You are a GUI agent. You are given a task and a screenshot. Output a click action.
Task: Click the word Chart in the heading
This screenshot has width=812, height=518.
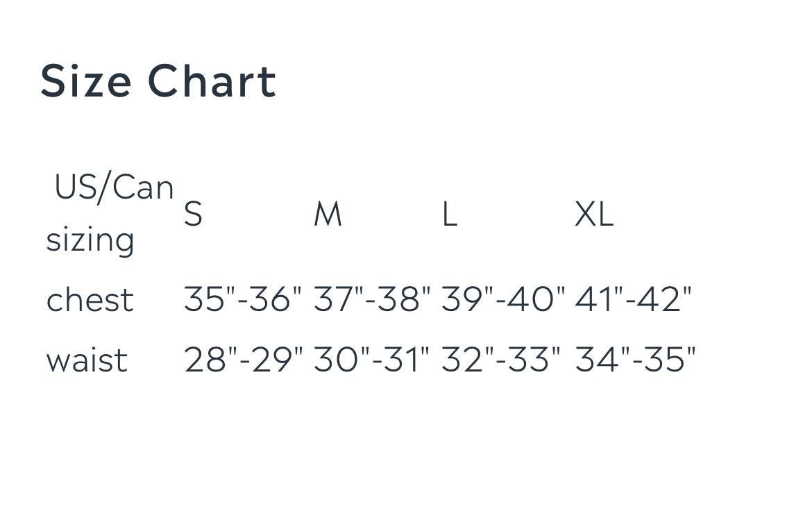(212, 81)
